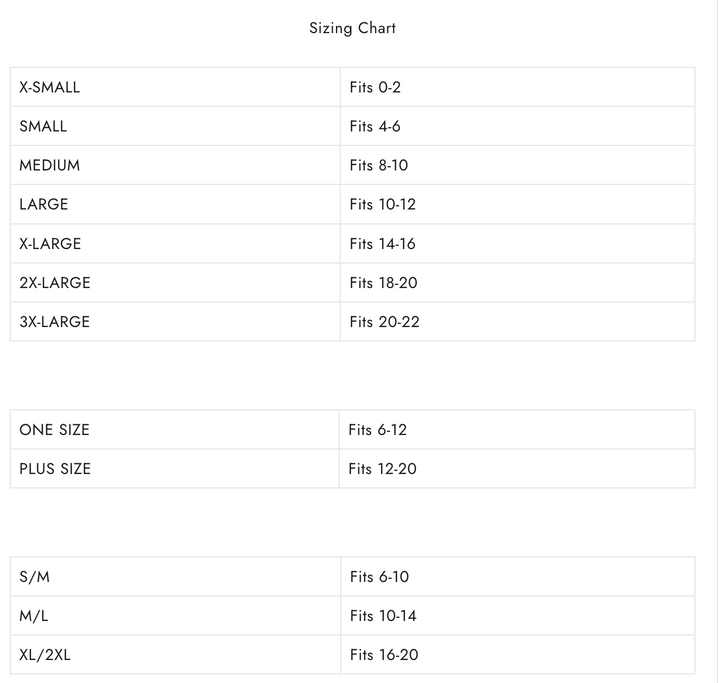Screen dimensions: 720x683
Task: Click the Fits 18-20 cell
Action: [518, 282]
